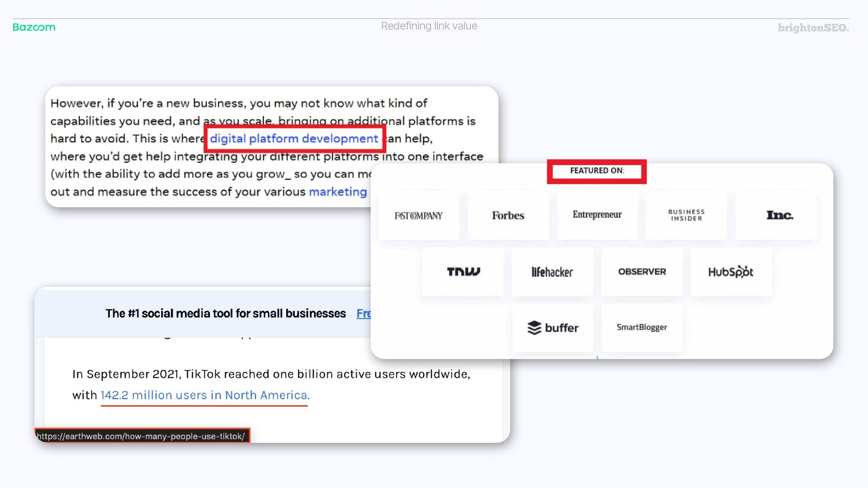868x488 pixels.
Task: Click the Buffer logo tile
Action: pyautogui.click(x=552, y=328)
